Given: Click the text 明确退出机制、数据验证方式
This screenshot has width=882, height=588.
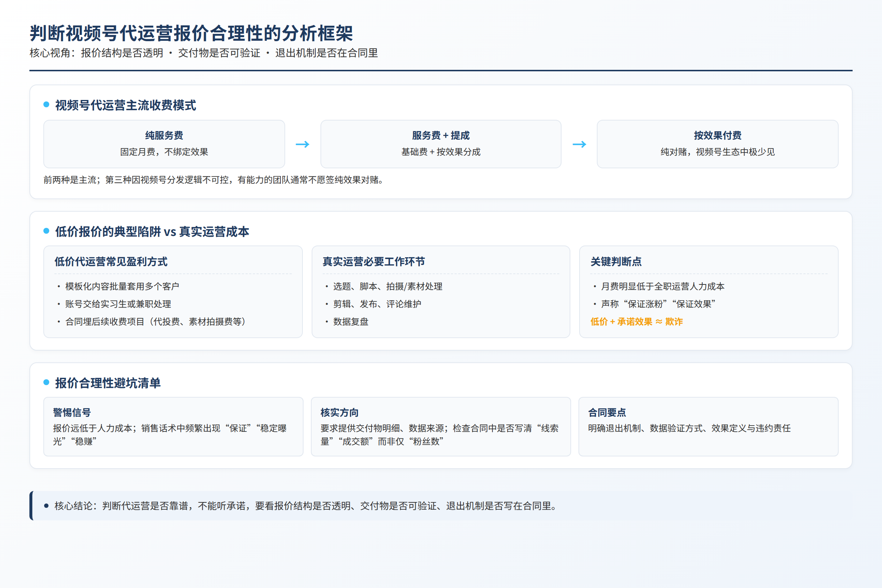Looking at the screenshot, I should click(x=689, y=428).
